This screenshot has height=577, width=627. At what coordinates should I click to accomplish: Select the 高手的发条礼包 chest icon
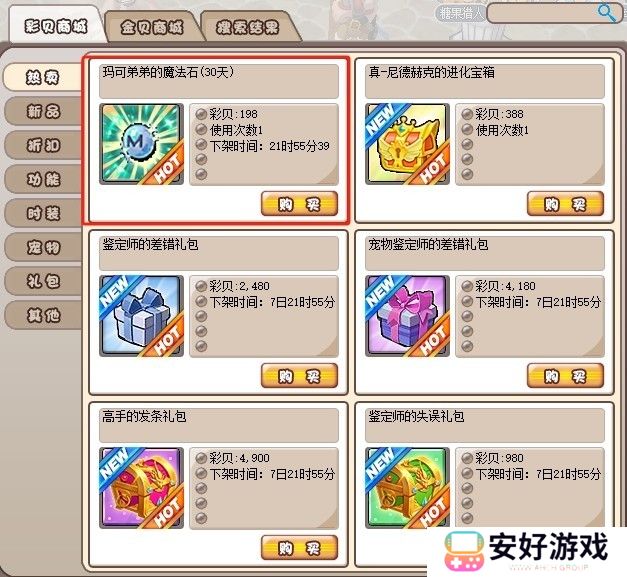142,488
